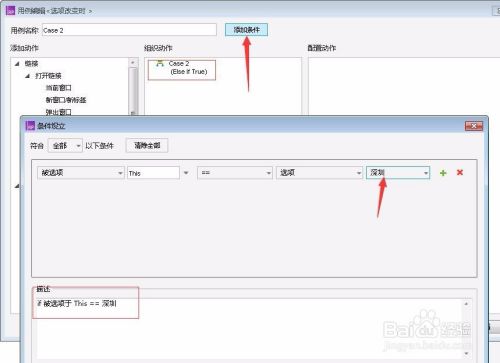500x363 pixels.
Task: Click the 用例编辑 window title icon
Action: [10, 10]
